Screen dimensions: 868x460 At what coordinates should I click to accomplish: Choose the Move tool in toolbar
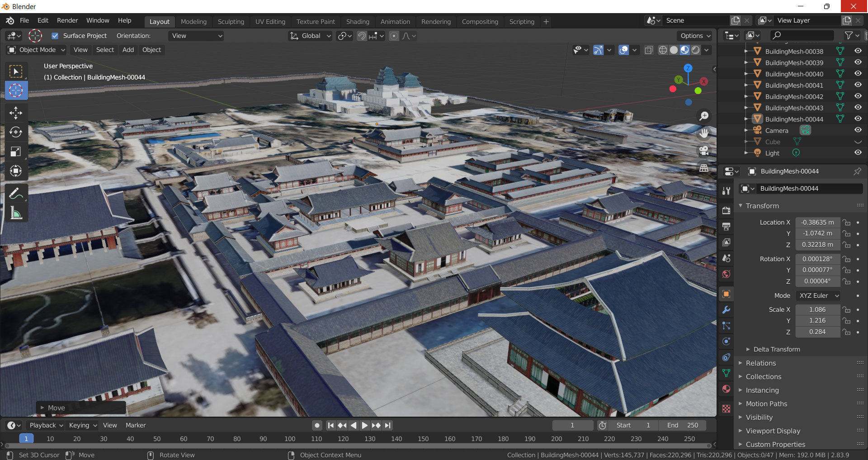[16, 113]
